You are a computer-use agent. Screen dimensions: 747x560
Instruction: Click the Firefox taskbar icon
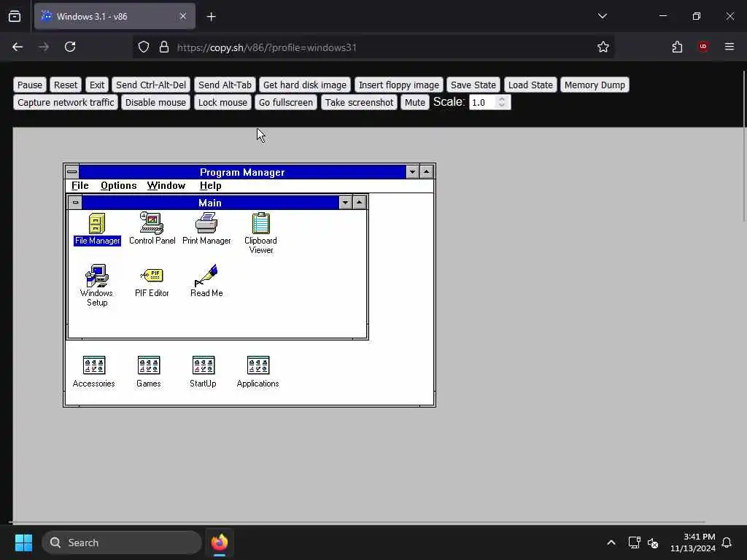point(220,542)
